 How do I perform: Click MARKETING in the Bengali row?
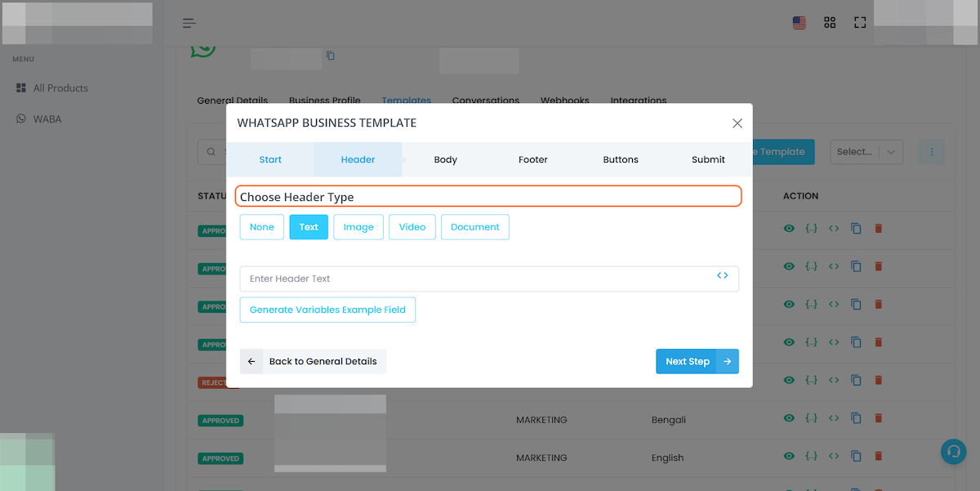click(541, 420)
